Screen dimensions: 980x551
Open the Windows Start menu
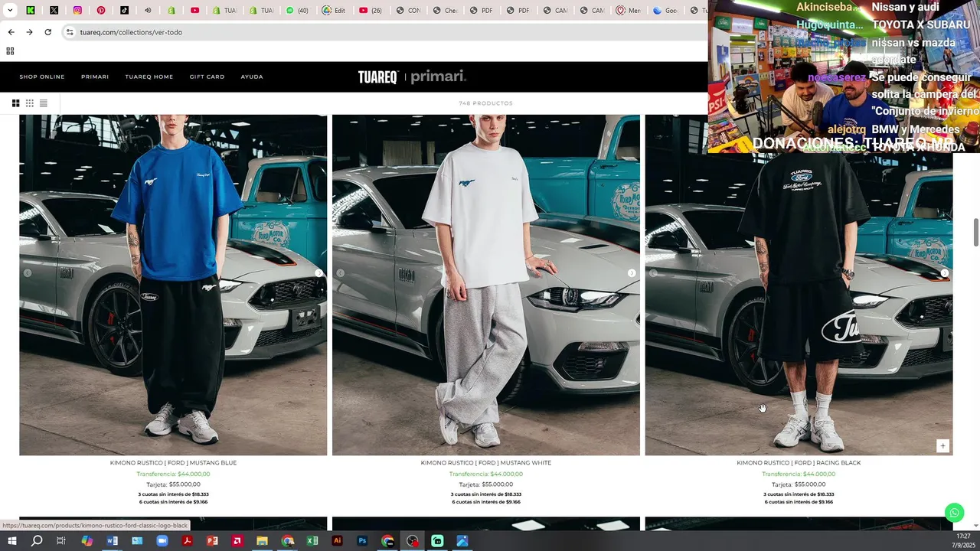click(12, 541)
